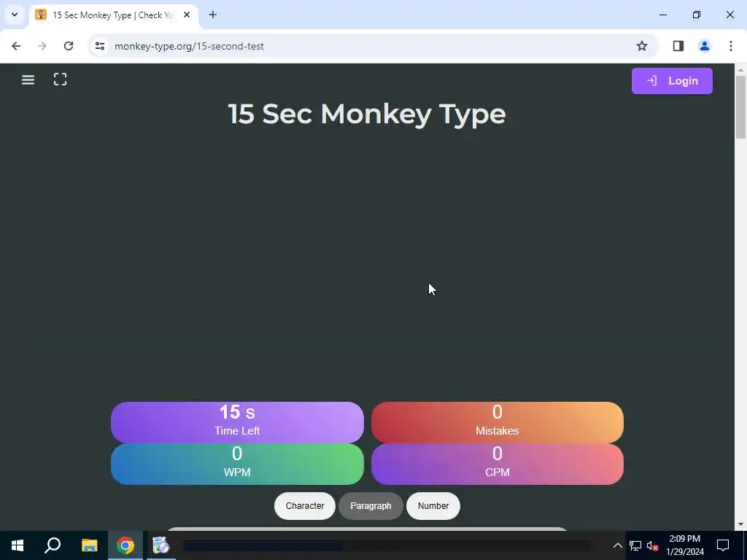The width and height of the screenshot is (747, 560).
Task: Open File Explorer from taskbar
Action: [x=89, y=545]
